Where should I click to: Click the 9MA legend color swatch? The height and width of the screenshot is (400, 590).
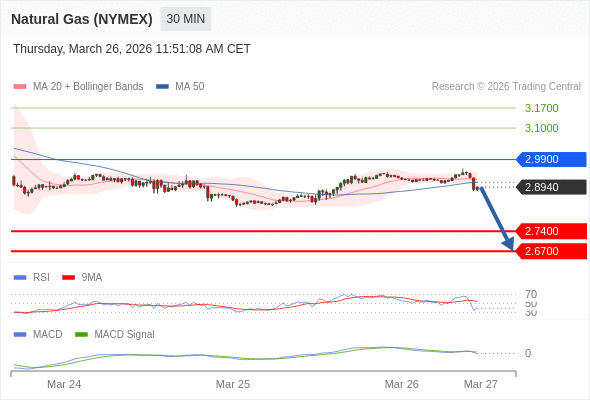coord(68,277)
